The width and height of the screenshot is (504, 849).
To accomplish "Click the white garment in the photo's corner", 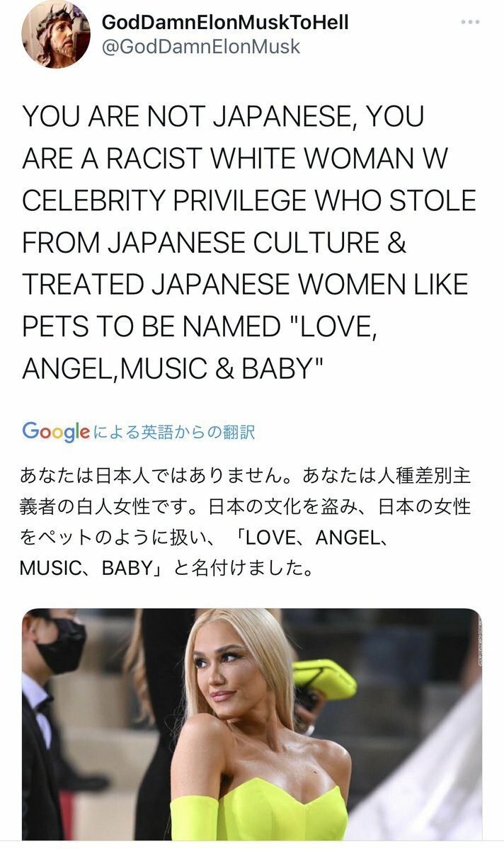I will coord(433,780).
